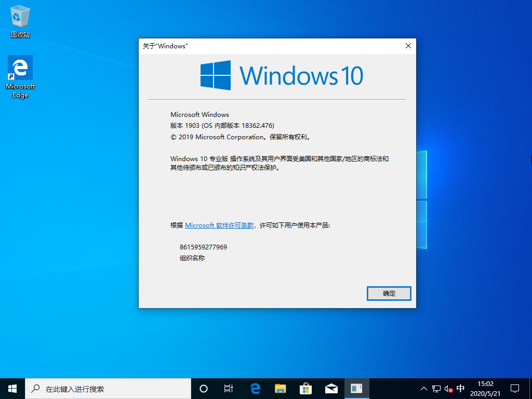532x399 pixels.
Task: Activate Cortana search circle on the taskbar
Action: tap(203, 388)
